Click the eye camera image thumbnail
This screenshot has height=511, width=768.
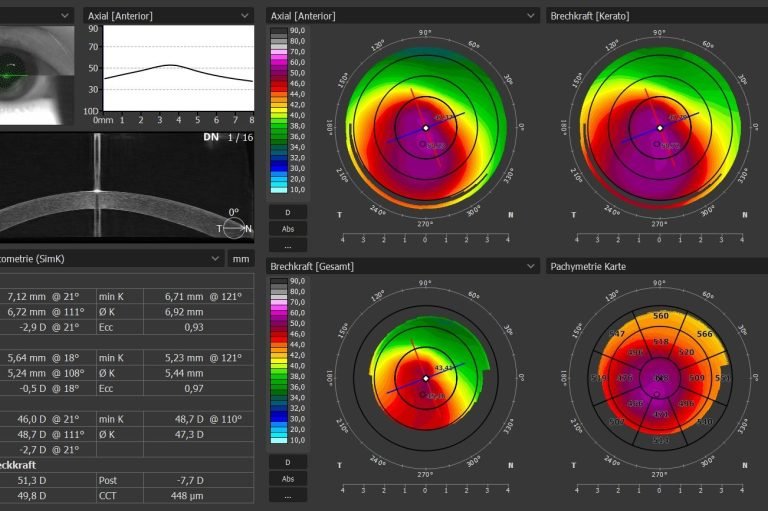point(37,75)
